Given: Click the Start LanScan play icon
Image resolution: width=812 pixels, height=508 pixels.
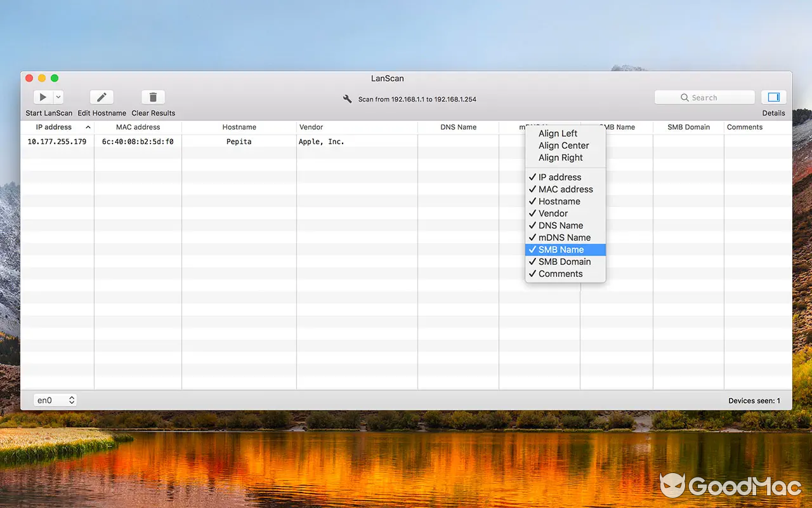Looking at the screenshot, I should coord(42,97).
